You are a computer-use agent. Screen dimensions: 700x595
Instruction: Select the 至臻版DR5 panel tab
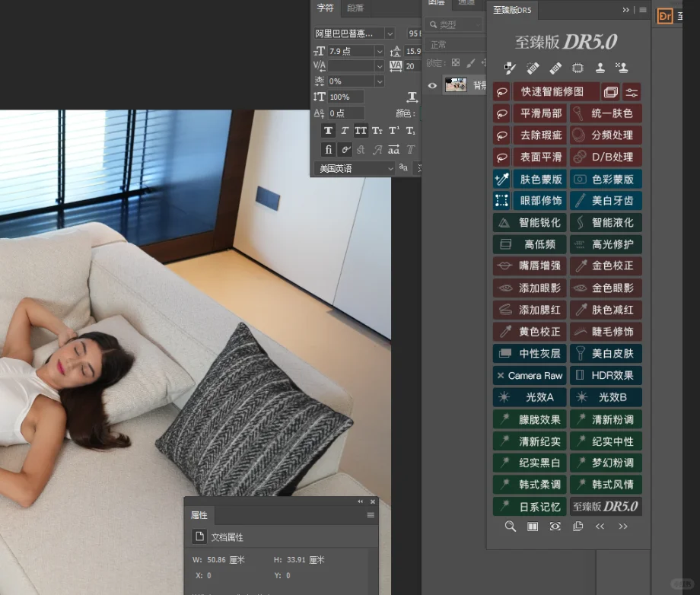[512, 10]
